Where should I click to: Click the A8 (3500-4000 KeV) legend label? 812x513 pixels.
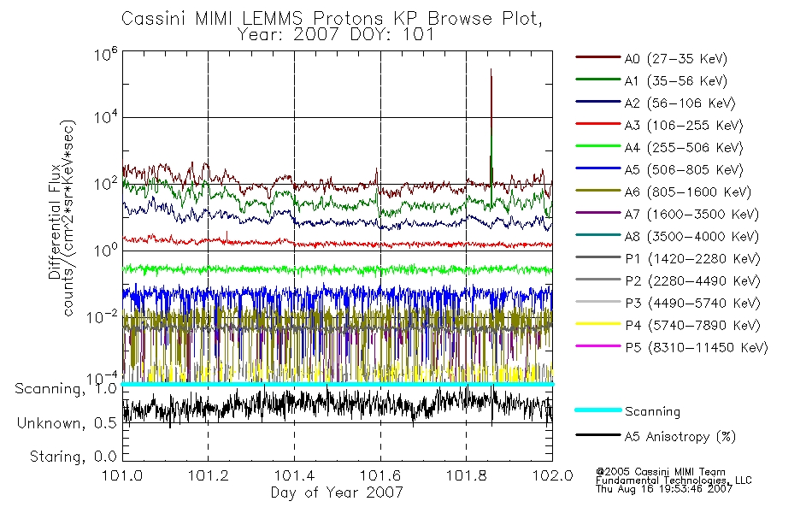pyautogui.click(x=691, y=237)
